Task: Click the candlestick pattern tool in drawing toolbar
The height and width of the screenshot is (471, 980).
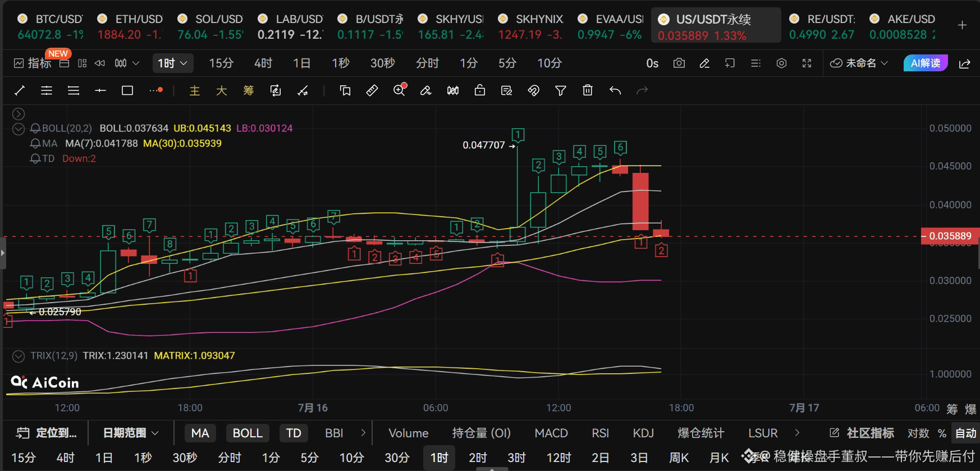Action: click(x=453, y=90)
